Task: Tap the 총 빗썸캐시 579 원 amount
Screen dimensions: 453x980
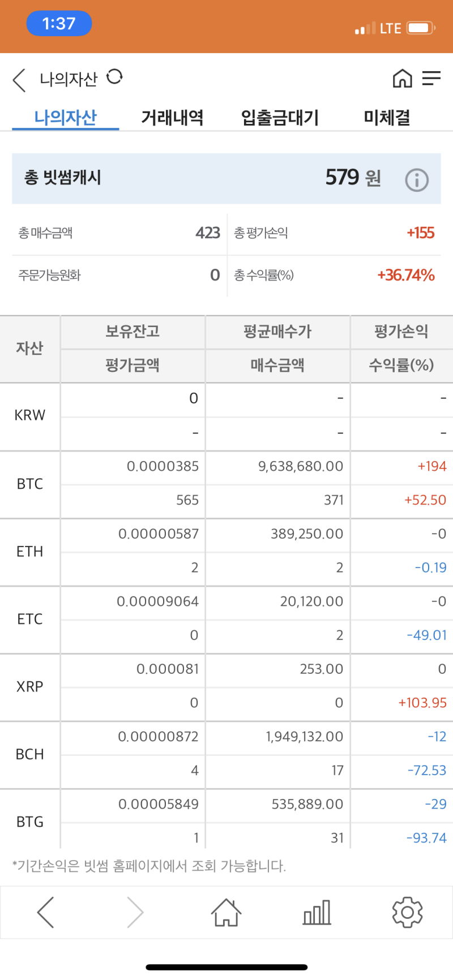Action: pyautogui.click(x=353, y=178)
